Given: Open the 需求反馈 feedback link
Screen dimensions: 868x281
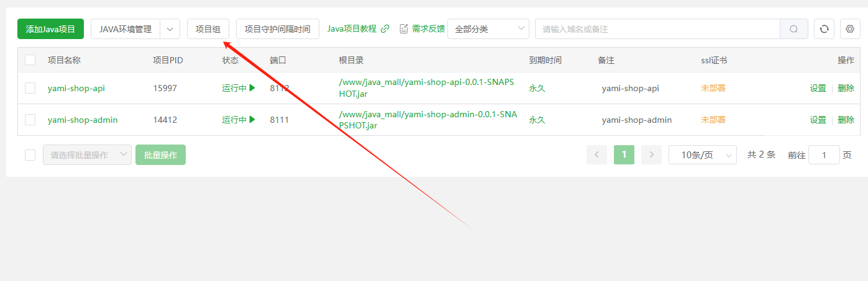Looking at the screenshot, I should [x=422, y=29].
